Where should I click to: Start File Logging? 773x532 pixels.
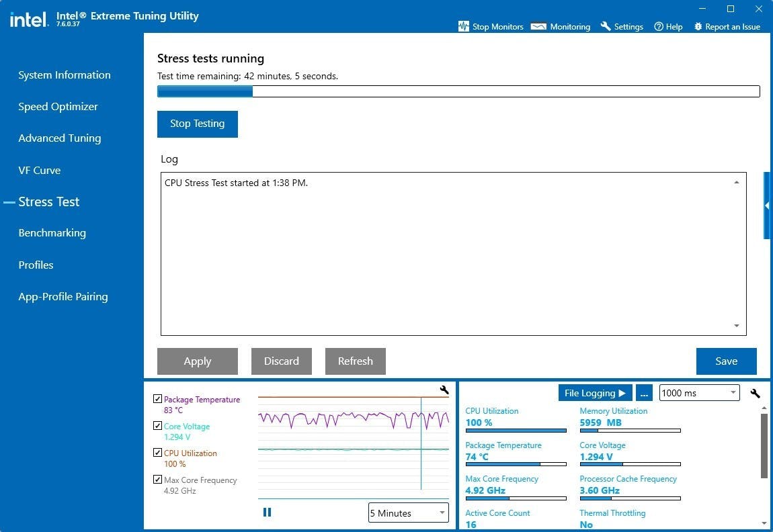[x=595, y=393]
